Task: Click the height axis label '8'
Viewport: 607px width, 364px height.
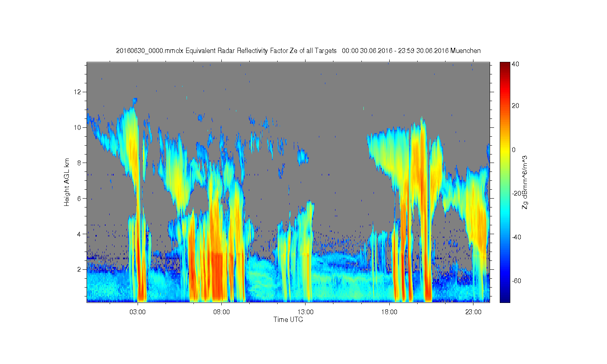Action: coord(80,163)
